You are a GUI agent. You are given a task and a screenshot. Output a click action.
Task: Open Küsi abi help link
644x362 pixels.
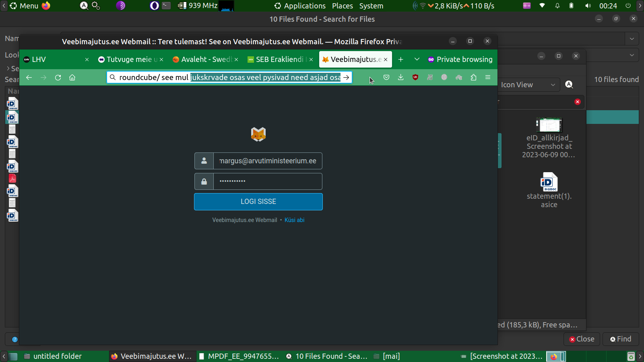(x=294, y=220)
